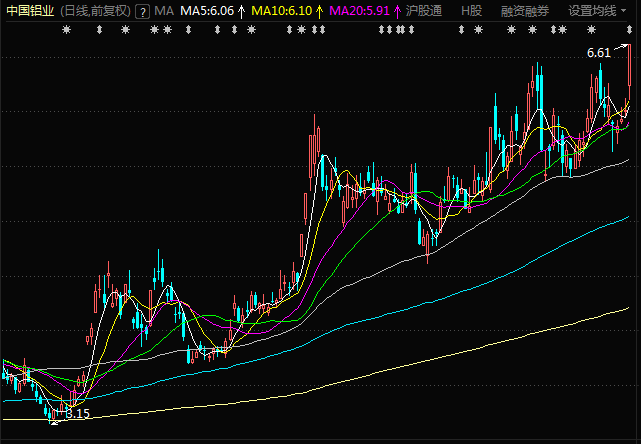Toggle the MA indicator label
This screenshot has height=444, width=641.
(x=164, y=11)
